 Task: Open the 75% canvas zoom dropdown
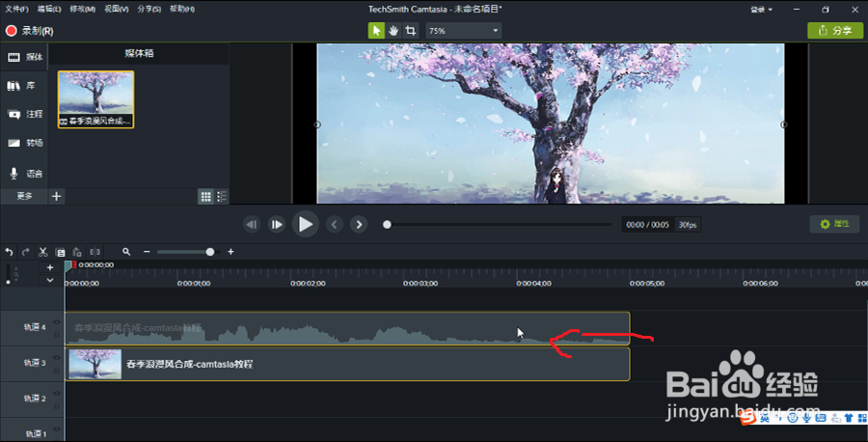pyautogui.click(x=464, y=31)
